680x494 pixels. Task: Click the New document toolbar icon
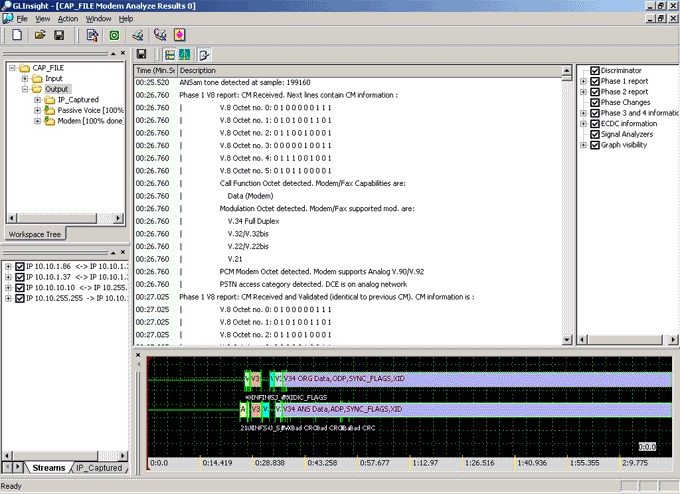pyautogui.click(x=17, y=35)
